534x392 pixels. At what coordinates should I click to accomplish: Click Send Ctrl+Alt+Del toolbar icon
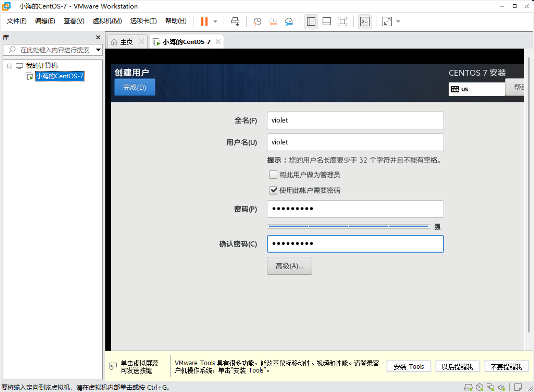click(x=235, y=22)
